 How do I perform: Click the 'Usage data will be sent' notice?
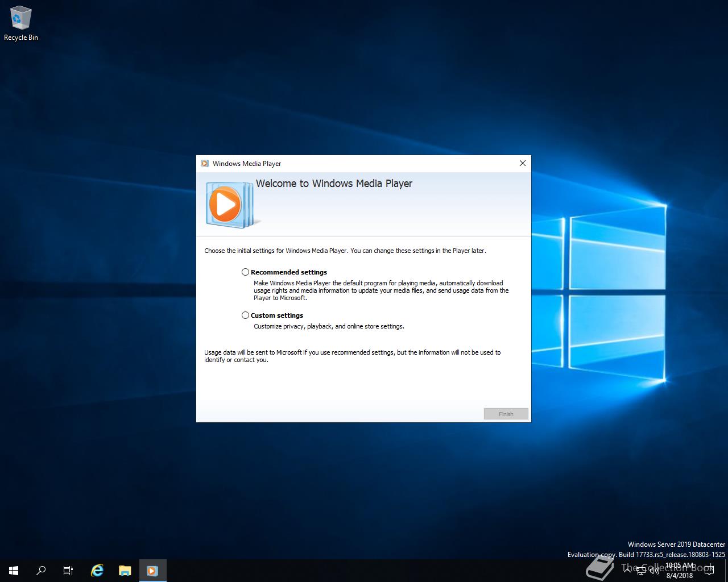(x=353, y=356)
